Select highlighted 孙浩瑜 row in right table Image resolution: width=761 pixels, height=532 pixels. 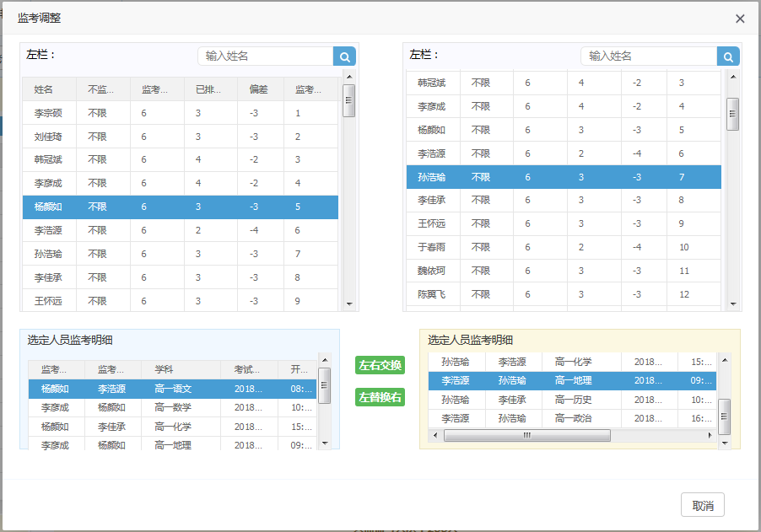[x=564, y=177]
